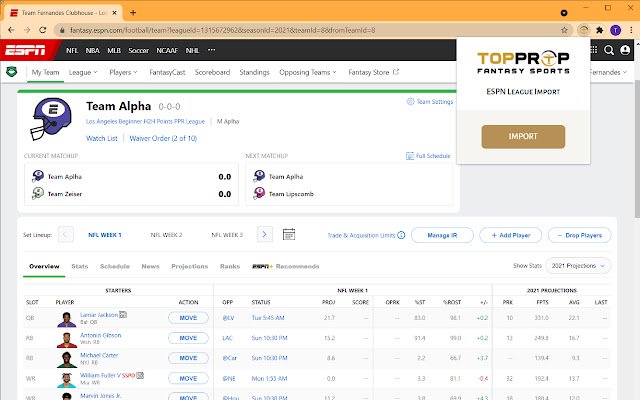Open FantasyCast page
Screen dimensions: 640x400
click(x=167, y=72)
